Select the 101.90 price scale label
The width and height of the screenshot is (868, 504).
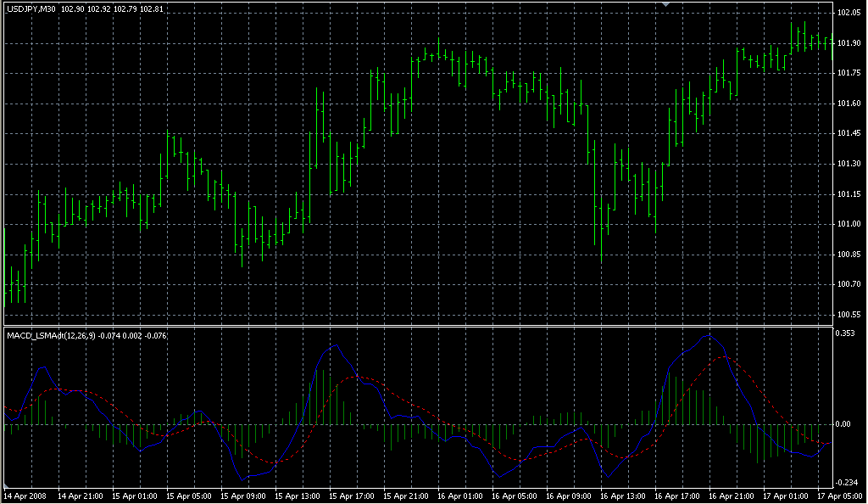tap(849, 43)
